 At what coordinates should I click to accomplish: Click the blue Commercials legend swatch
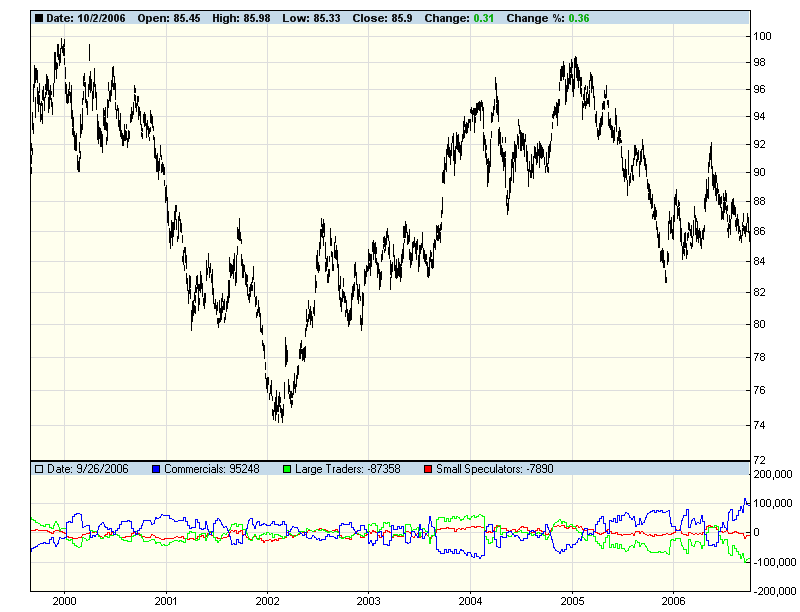pos(156,469)
